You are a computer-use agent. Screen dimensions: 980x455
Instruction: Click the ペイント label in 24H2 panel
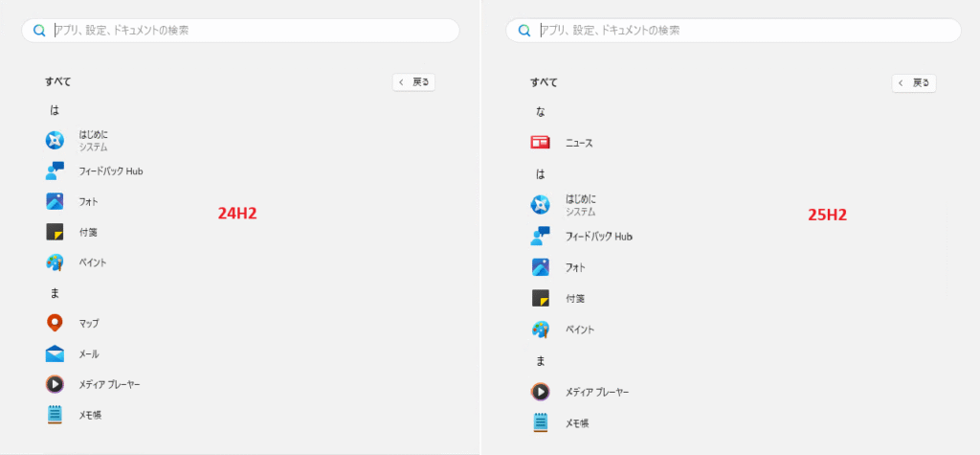(93, 262)
